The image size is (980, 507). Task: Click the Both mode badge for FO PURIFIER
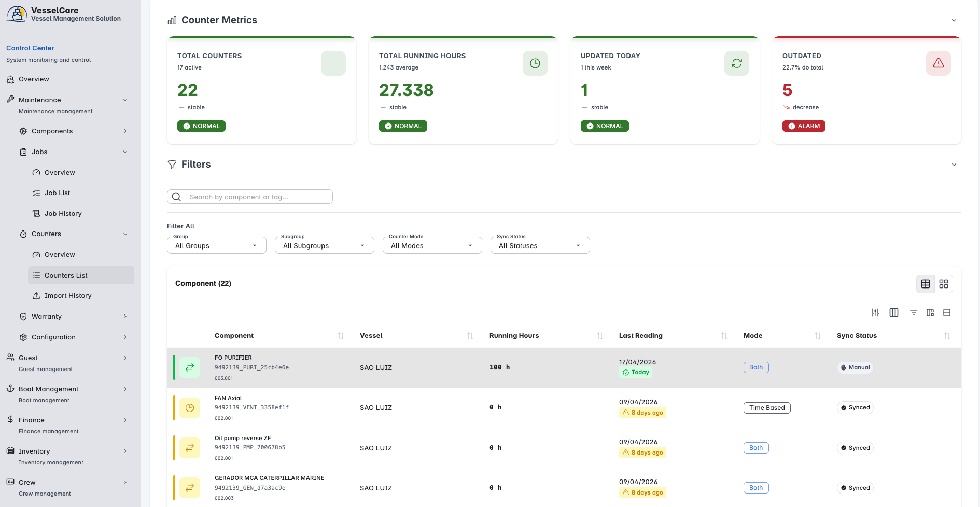pos(756,367)
